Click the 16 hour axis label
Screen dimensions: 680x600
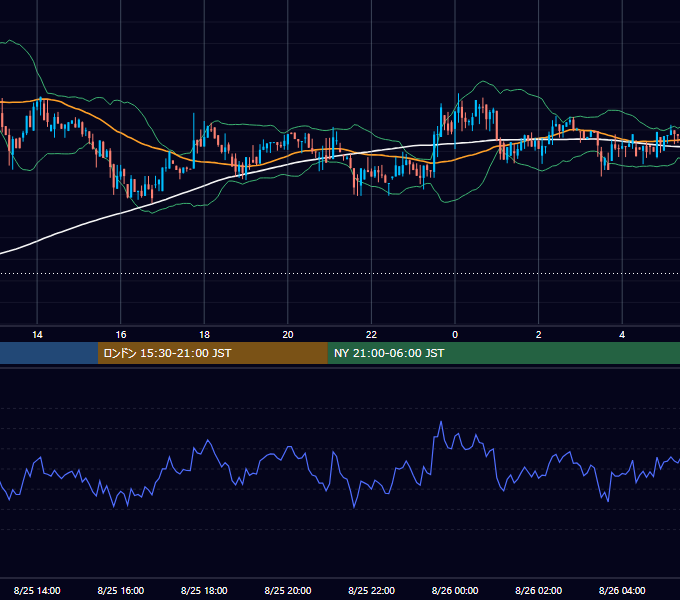121,335
